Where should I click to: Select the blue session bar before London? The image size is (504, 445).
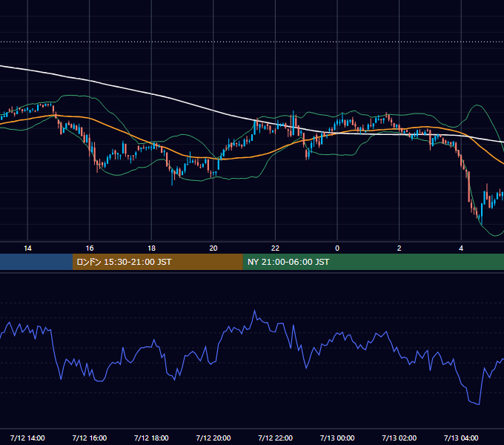[36, 262]
